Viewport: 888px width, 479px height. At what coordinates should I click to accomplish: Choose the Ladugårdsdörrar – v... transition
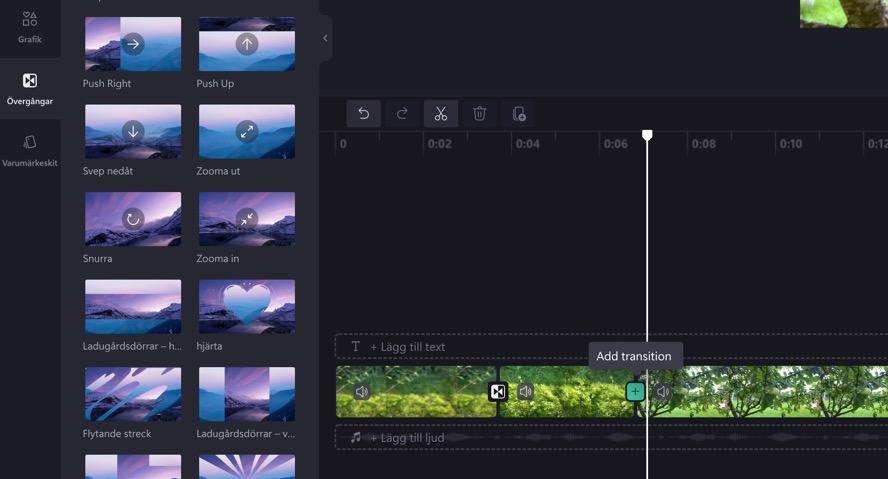247,394
